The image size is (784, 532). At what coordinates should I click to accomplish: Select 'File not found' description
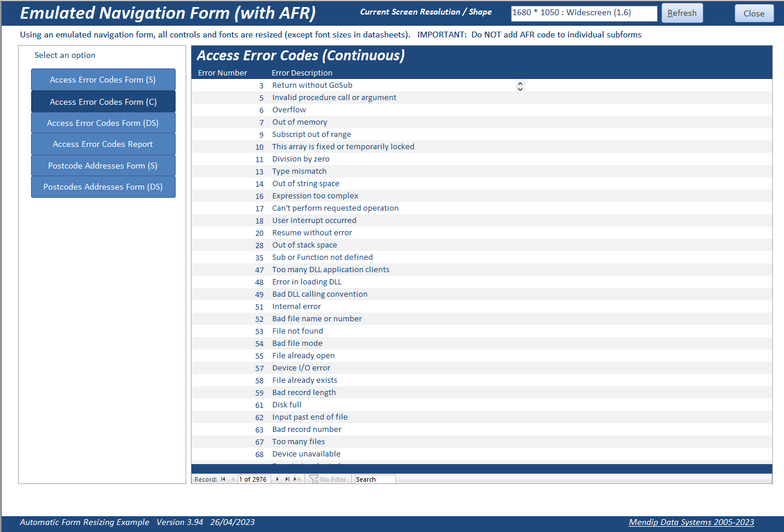297,331
